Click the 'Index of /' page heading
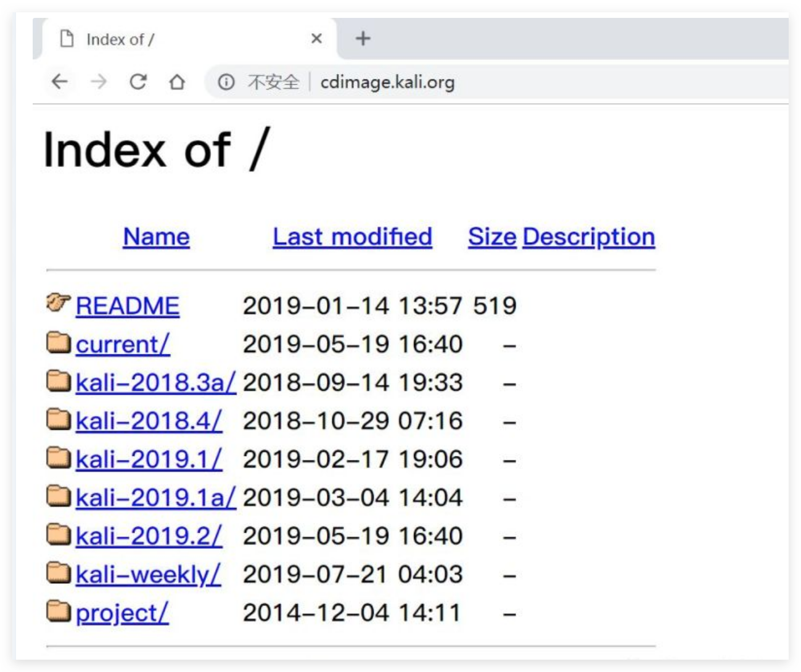The image size is (801, 672). 157,150
